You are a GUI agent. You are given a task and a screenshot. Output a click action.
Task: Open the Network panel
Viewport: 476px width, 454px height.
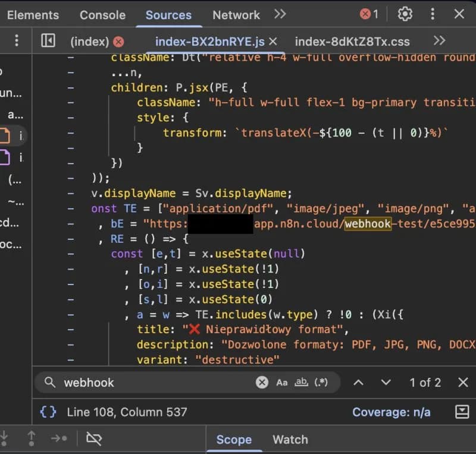(236, 15)
